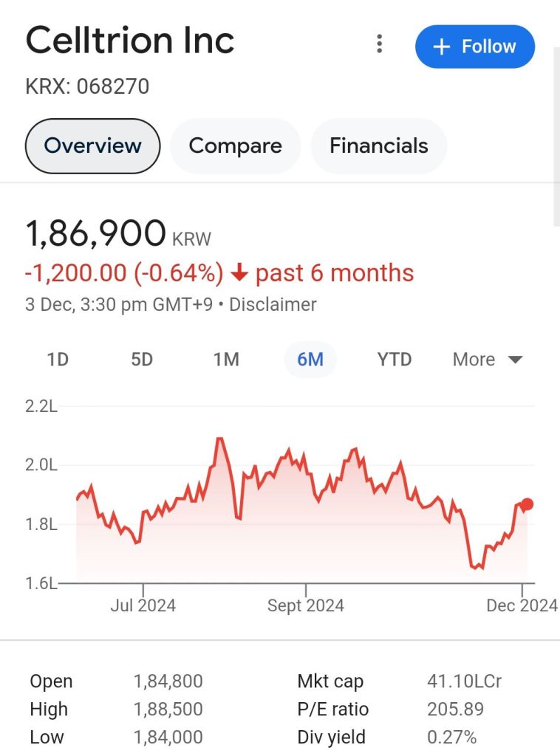The width and height of the screenshot is (560, 756).
Task: Open the Compare tab
Action: pyautogui.click(x=235, y=145)
